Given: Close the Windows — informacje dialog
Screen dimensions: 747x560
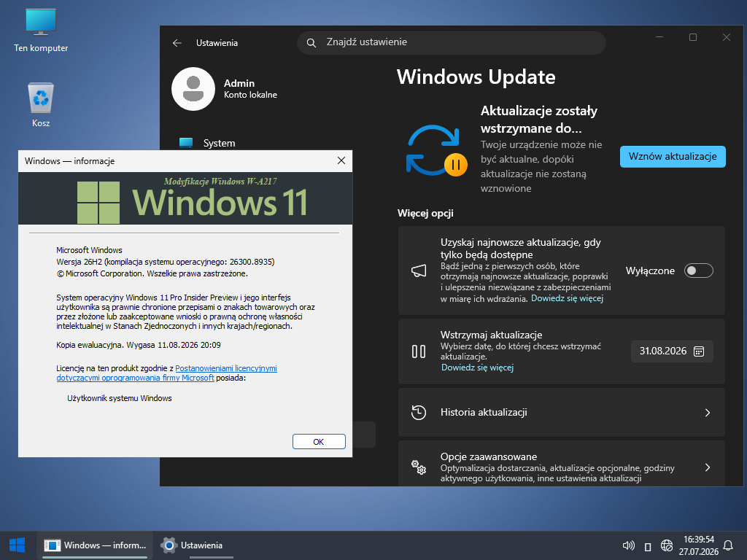Looking at the screenshot, I should tap(341, 160).
